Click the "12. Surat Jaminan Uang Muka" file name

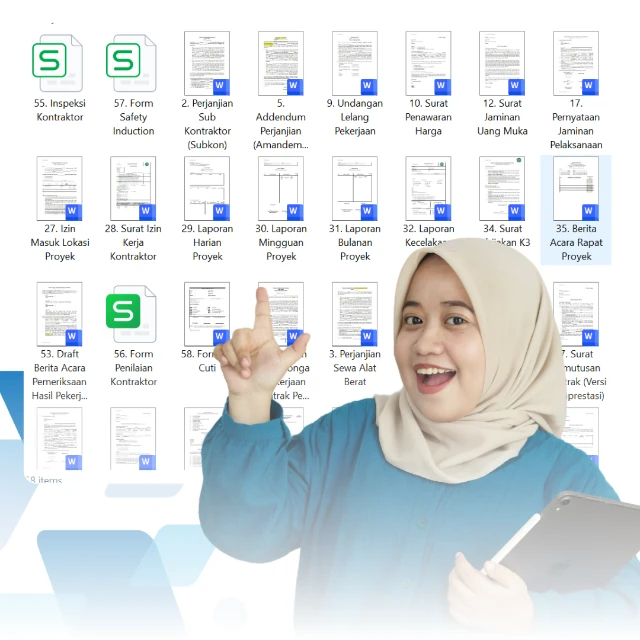coord(502,117)
